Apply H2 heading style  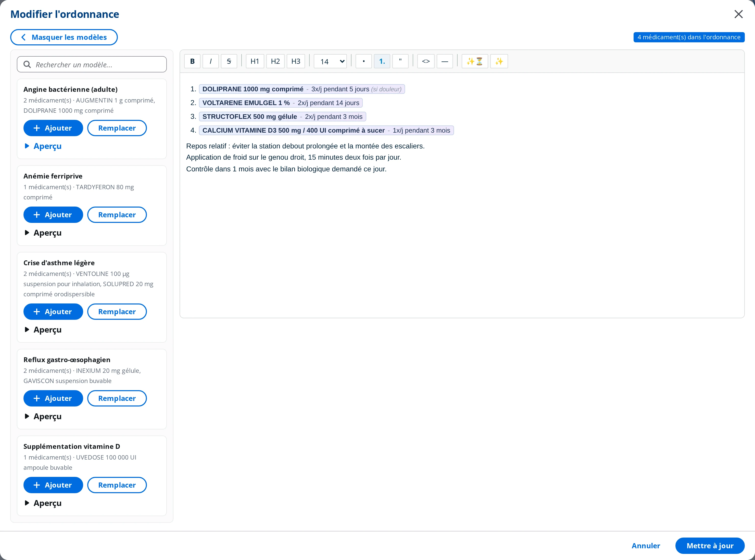pos(275,61)
